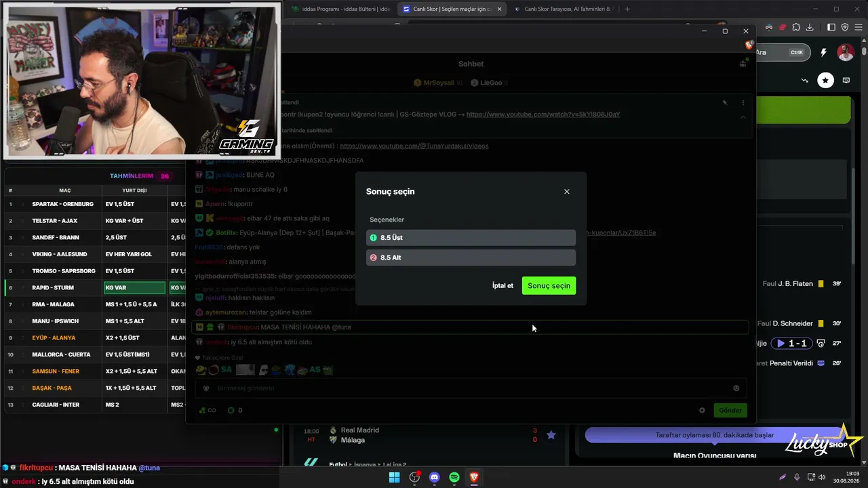Open the browser extensions puzzle icon

[796, 27]
